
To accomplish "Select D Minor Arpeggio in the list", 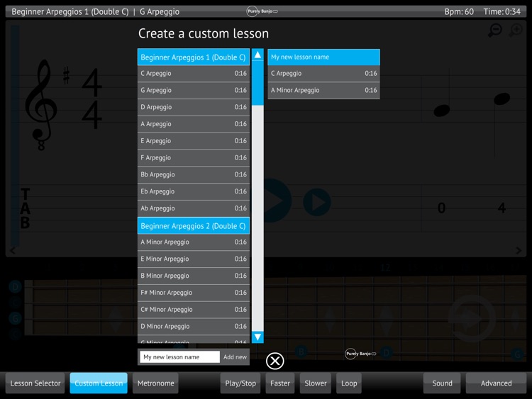I will pos(194,327).
